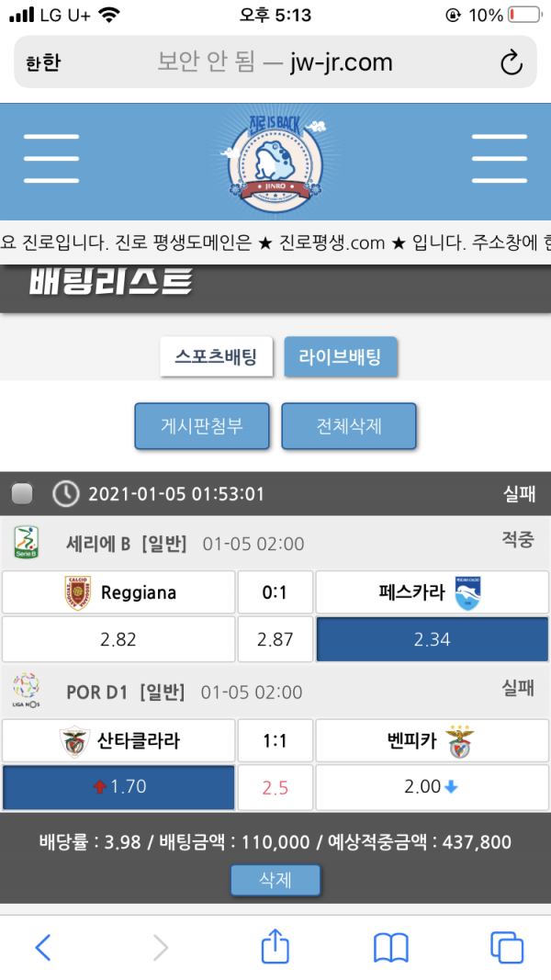Tap the 벤피카 2.00 odds cell
Image resolution: width=551 pixels, height=980 pixels.
click(432, 787)
